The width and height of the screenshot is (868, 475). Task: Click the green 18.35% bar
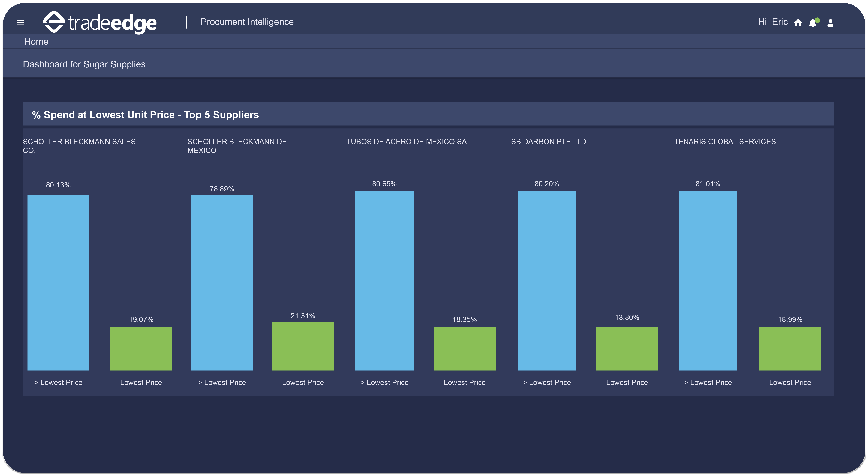[x=464, y=348]
